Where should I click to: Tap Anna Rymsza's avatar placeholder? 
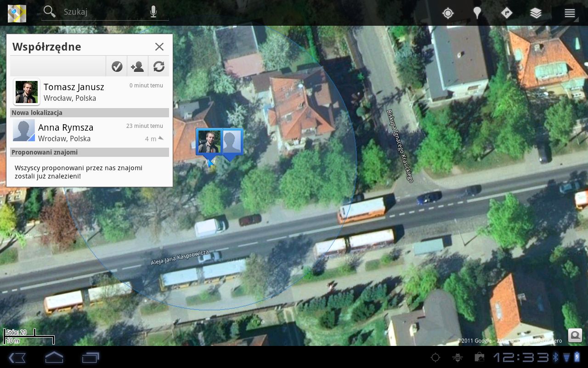point(24,130)
